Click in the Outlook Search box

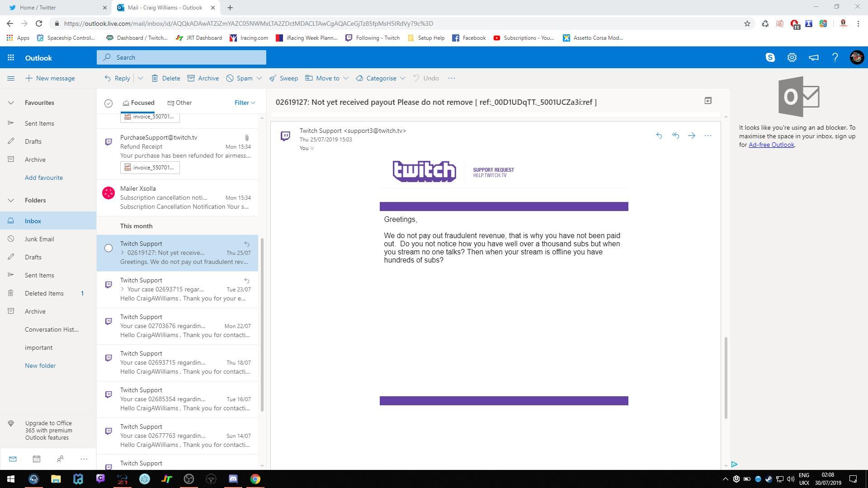coord(181,57)
